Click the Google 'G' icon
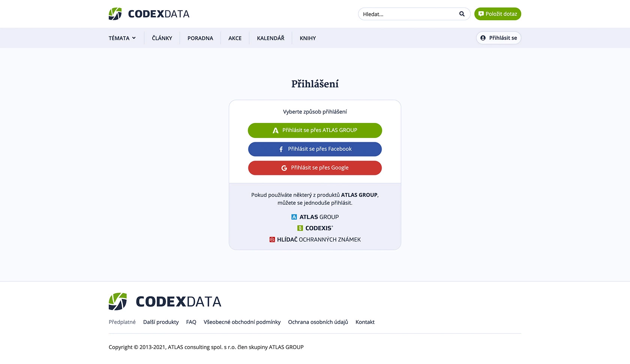The height and width of the screenshot is (364, 630). point(284,168)
